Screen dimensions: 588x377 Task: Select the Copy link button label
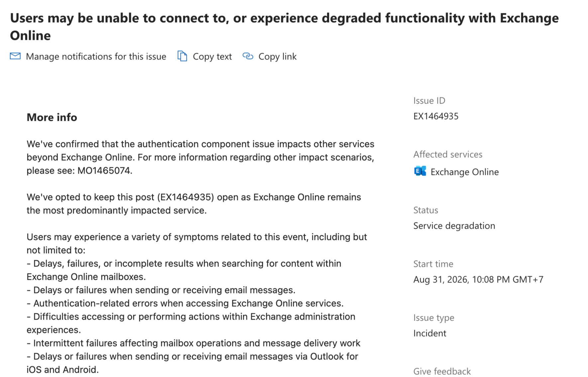click(x=277, y=56)
